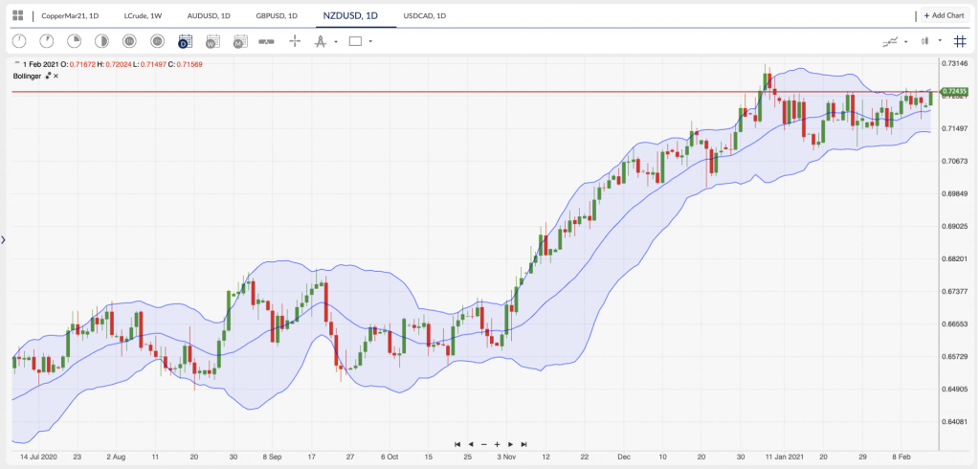Expand the left side panel
This screenshot has width=980, height=469.
4,239
